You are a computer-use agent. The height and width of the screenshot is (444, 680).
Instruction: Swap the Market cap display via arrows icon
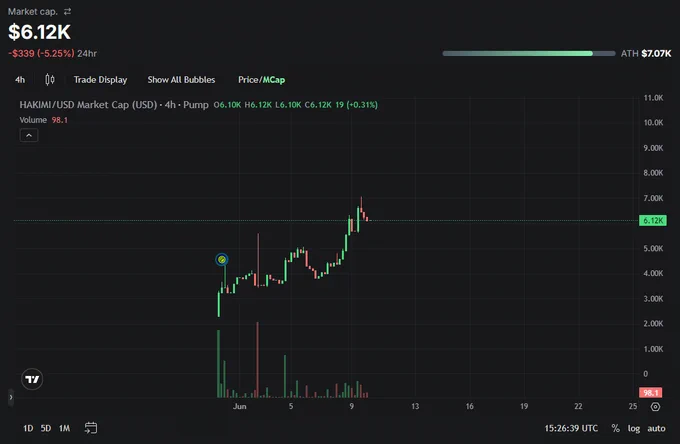coord(67,12)
